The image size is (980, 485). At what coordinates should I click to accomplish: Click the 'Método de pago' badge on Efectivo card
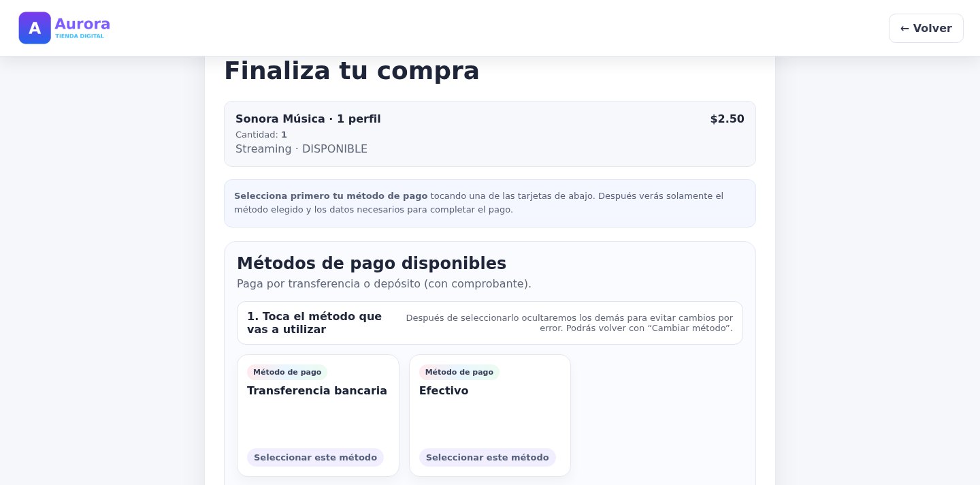click(459, 372)
